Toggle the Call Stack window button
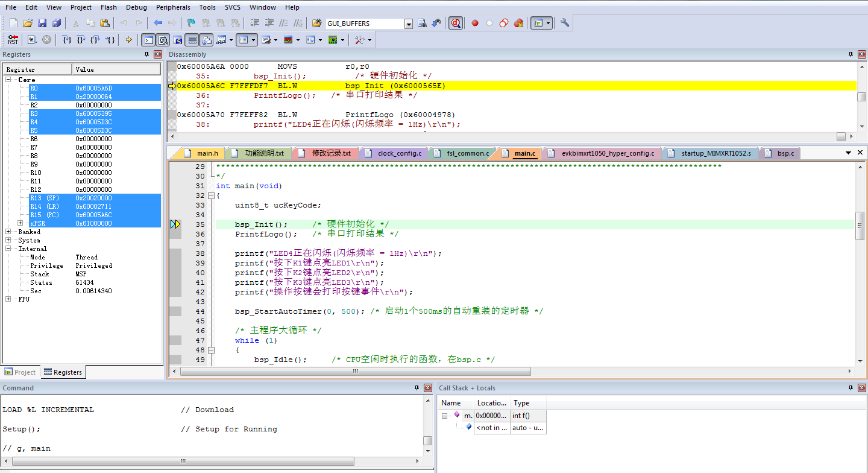 pos(206,40)
